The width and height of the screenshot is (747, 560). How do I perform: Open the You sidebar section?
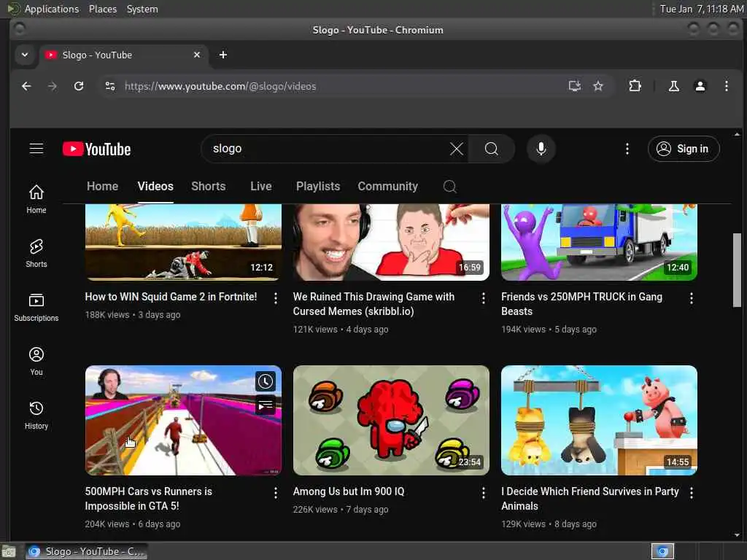point(36,362)
